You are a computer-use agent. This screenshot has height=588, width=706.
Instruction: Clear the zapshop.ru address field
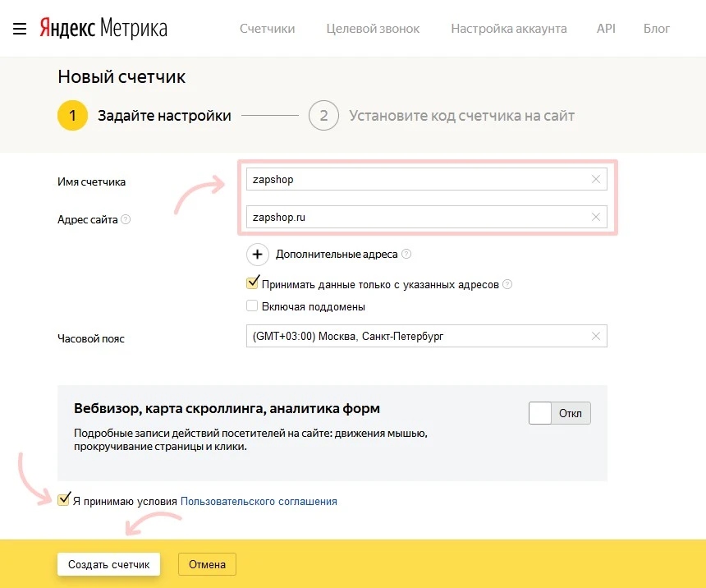click(596, 217)
